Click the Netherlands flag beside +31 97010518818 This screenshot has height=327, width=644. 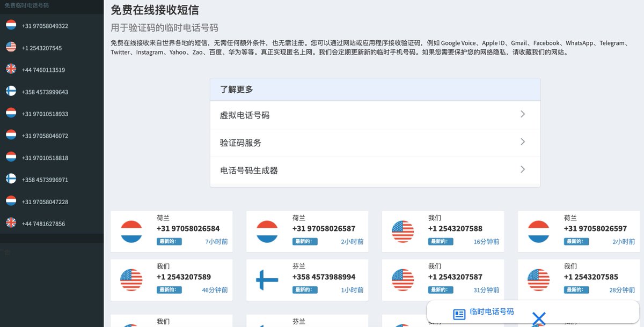11,157
